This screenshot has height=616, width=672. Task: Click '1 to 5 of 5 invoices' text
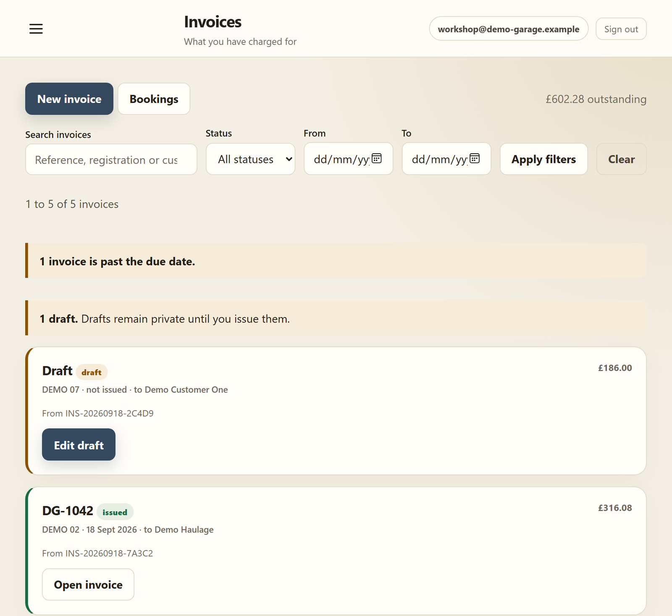click(72, 204)
